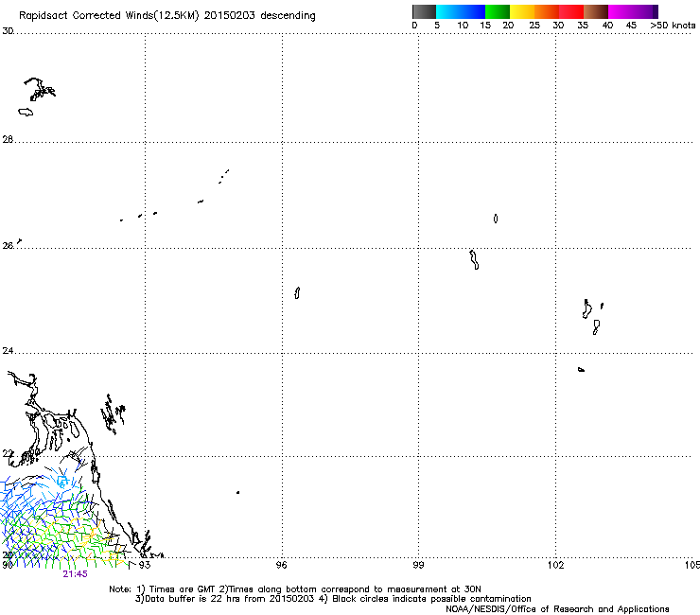The width and height of the screenshot is (700, 615).
Task: Click the magenta 40–45 knots legend segment
Action: 621,11
